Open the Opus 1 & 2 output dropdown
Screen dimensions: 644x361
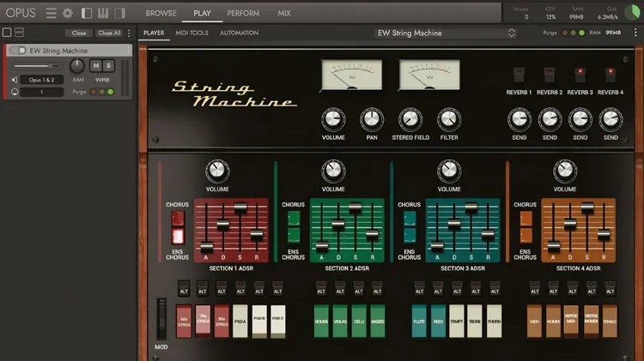click(41, 80)
